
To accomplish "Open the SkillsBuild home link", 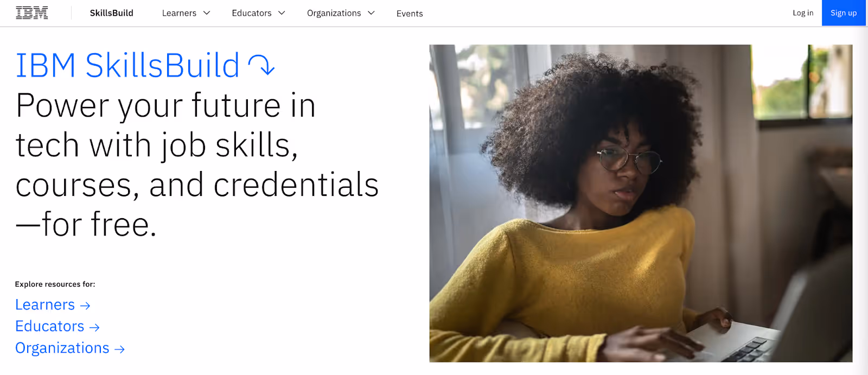I will [x=112, y=13].
